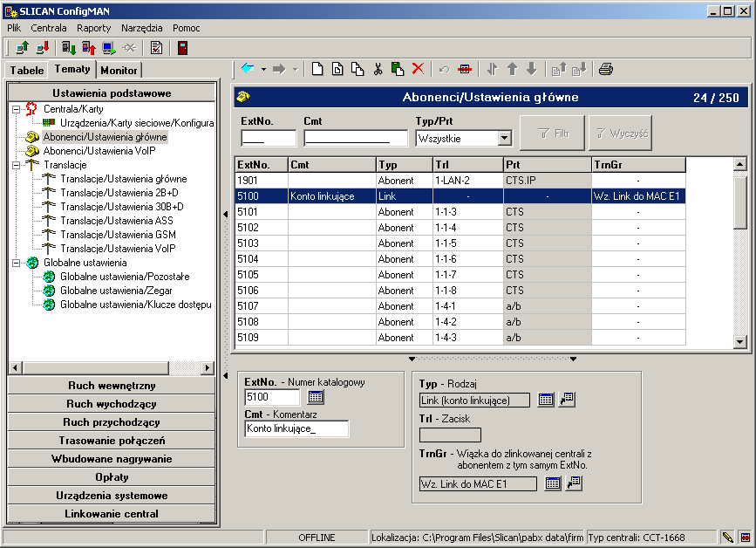Expand the Ruch wychodzący section
This screenshot has height=548, width=756.
tap(112, 404)
